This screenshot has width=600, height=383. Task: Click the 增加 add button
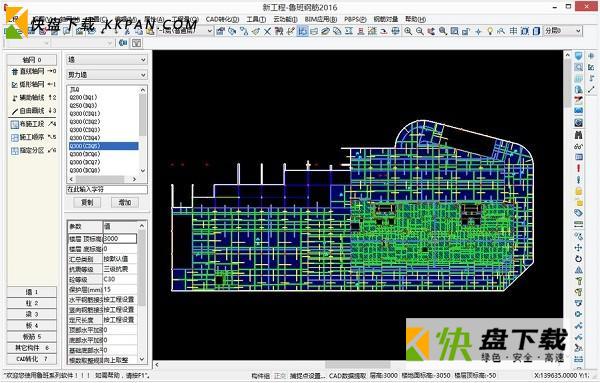(125, 202)
